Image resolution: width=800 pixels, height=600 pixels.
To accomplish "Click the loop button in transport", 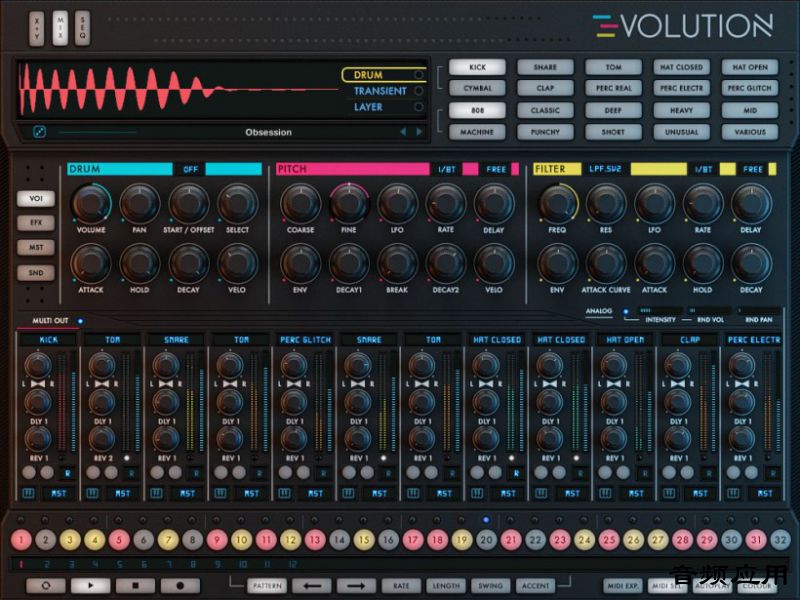I will [46, 586].
